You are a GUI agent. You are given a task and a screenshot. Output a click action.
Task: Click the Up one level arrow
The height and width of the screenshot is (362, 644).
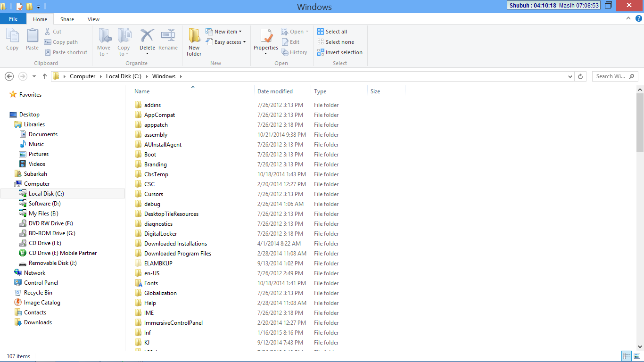coord(45,76)
